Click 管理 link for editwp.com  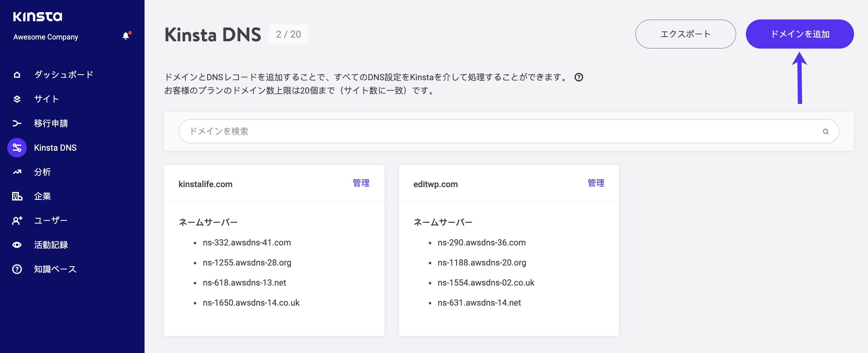point(596,183)
